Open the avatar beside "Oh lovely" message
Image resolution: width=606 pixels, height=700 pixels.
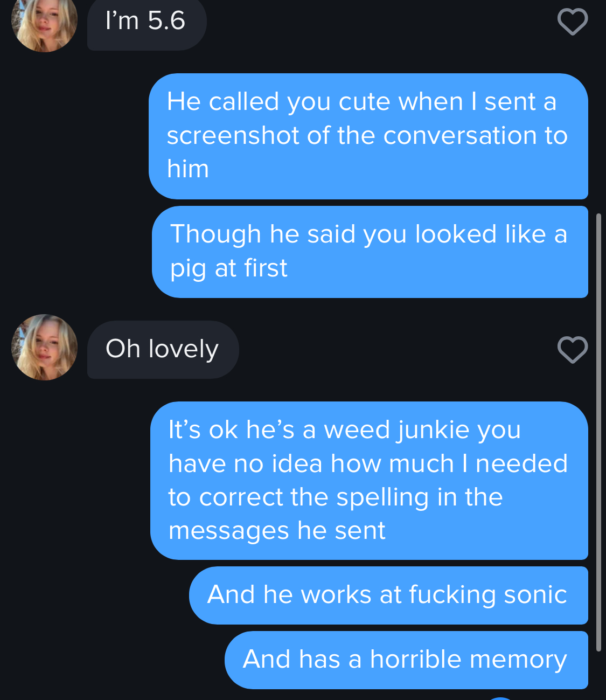click(x=44, y=347)
